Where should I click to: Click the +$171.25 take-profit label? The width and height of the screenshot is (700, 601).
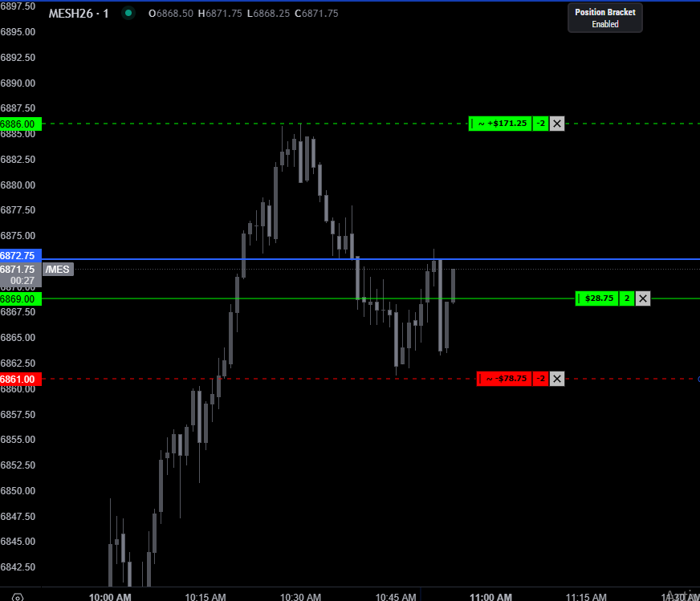(x=500, y=124)
